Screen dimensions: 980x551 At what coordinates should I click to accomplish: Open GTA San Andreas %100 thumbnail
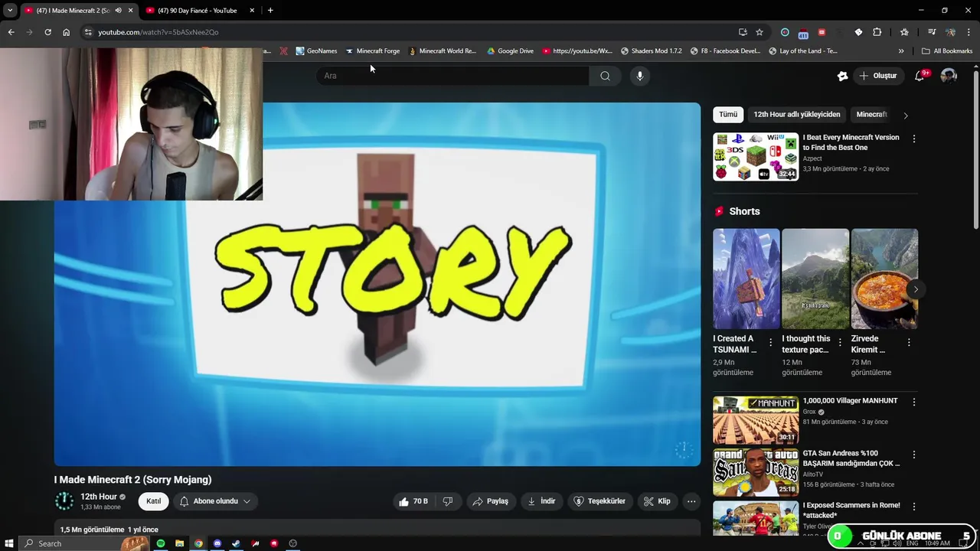(x=756, y=473)
